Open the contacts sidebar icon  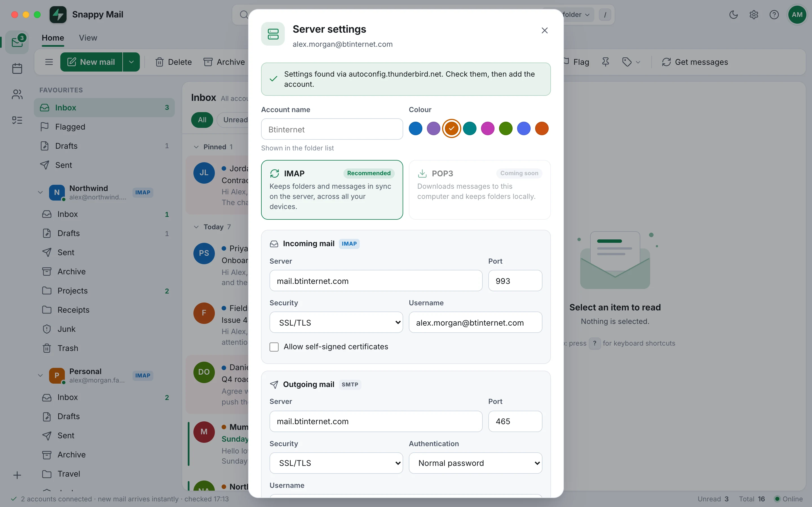click(17, 95)
